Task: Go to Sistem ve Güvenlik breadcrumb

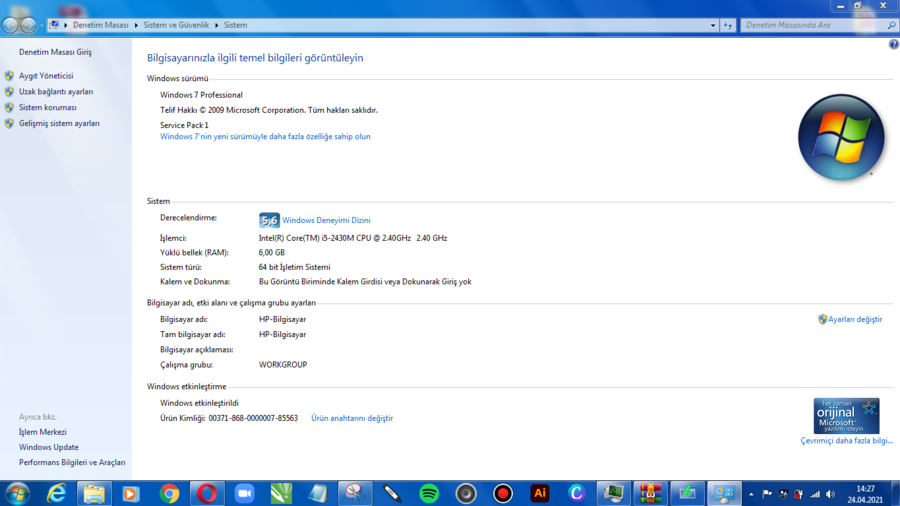Action: 176,25
